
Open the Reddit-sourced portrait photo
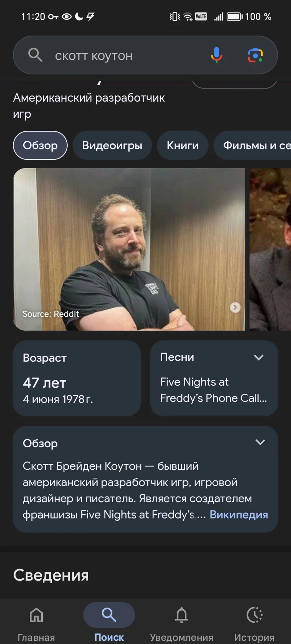coord(129,249)
